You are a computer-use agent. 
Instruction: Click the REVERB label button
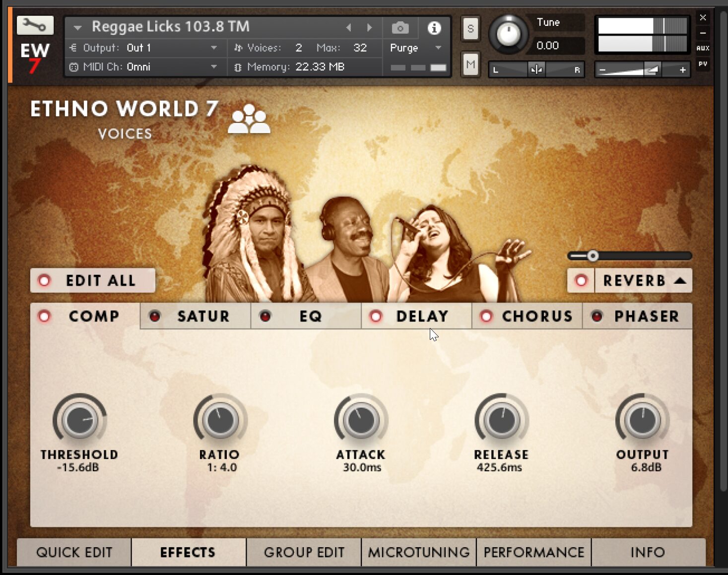[x=634, y=281]
